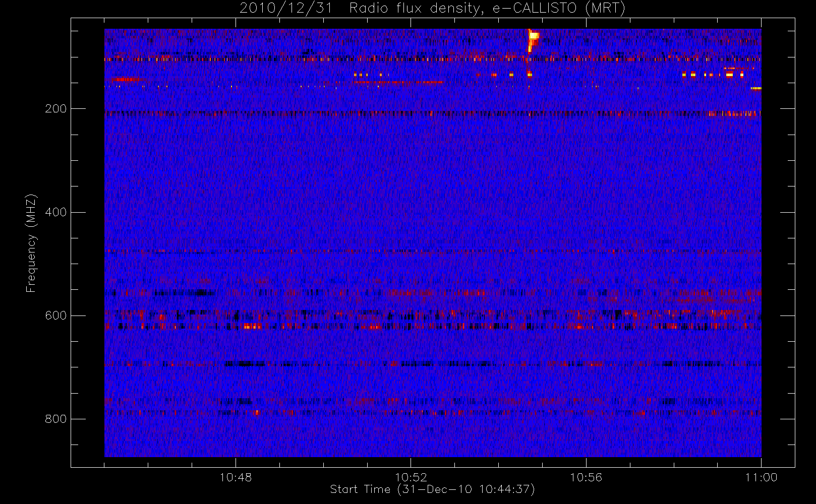The width and height of the screenshot is (816, 504).
Task: Click the 600 MHz frequency tick label
Action: (x=56, y=316)
